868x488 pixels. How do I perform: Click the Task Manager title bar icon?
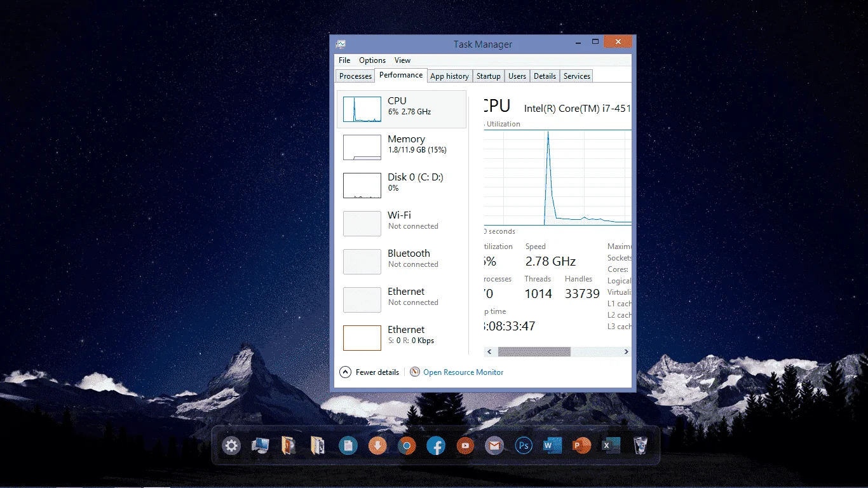(x=341, y=44)
